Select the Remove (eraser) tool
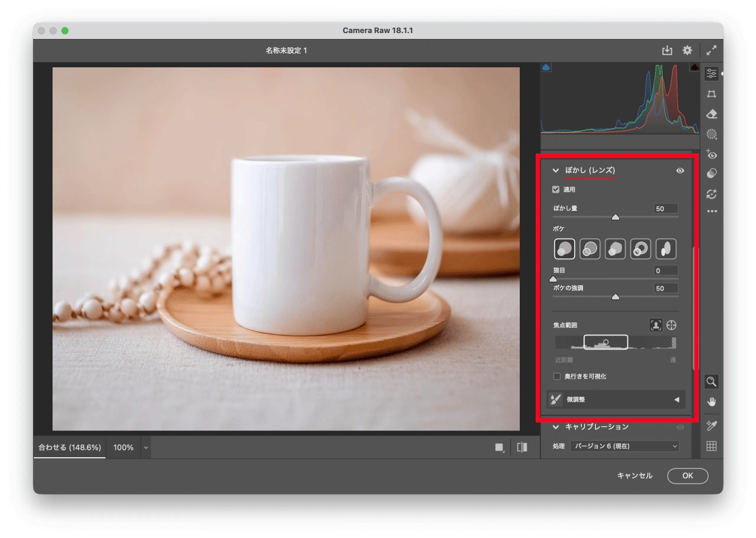Image resolution: width=756 pixels, height=538 pixels. pos(712,114)
